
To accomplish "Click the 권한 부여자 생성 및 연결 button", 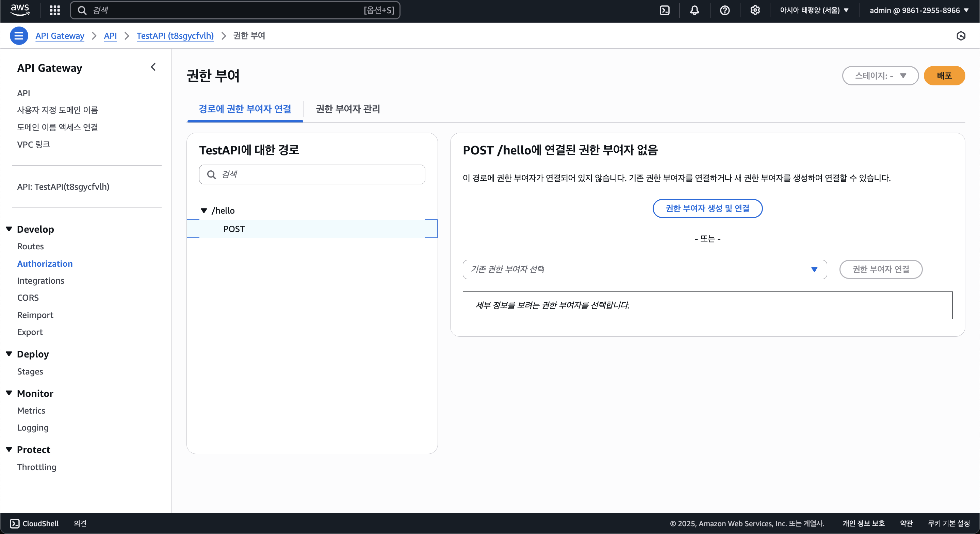I will pyautogui.click(x=707, y=208).
